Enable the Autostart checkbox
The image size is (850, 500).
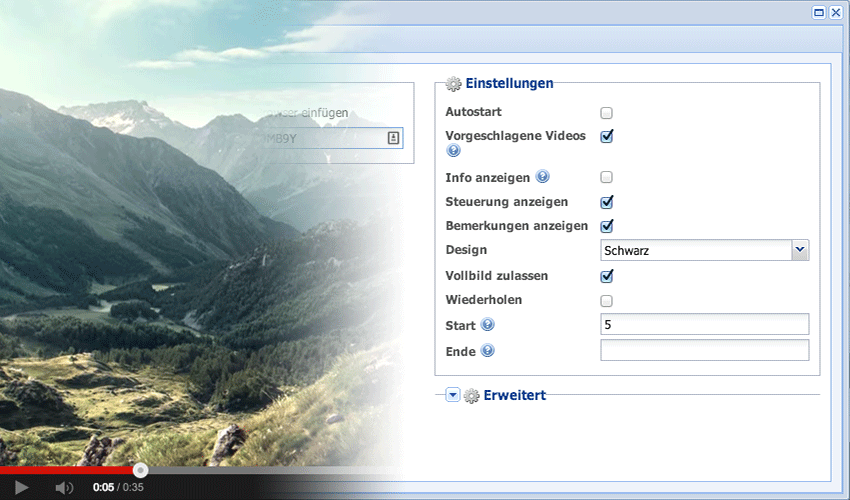click(606, 113)
